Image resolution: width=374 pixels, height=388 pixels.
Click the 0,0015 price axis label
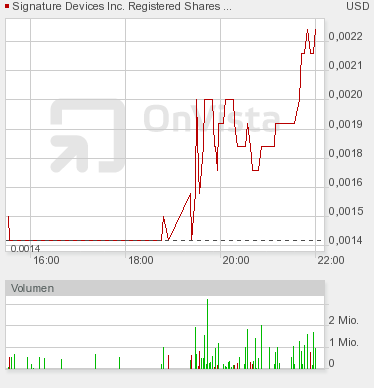[x=345, y=211]
